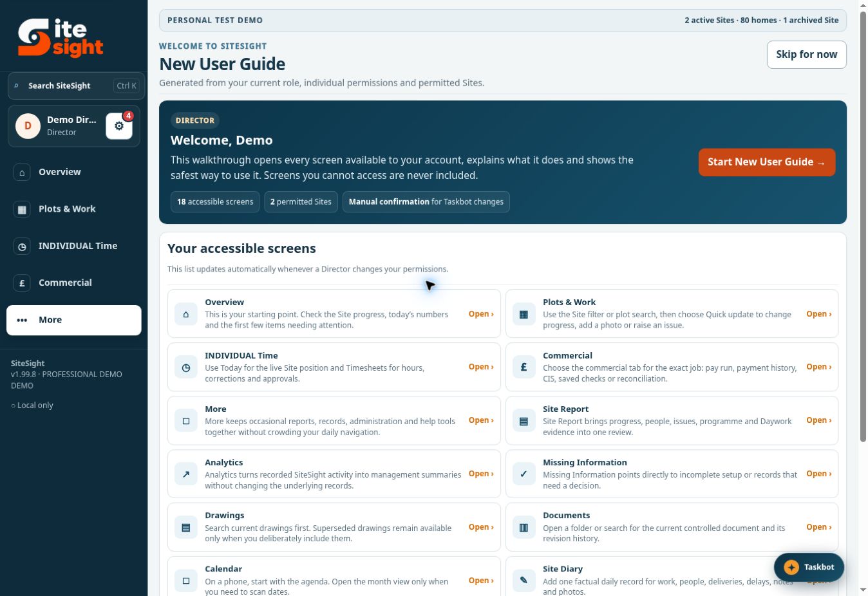868x596 pixels.
Task: Click the Commercial card pound icon
Action: pos(524,368)
